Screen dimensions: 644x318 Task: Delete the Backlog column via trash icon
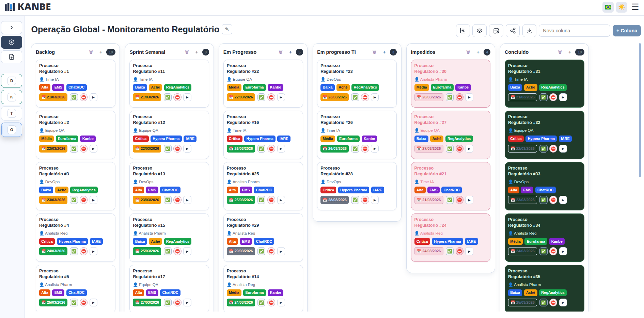[91, 52]
